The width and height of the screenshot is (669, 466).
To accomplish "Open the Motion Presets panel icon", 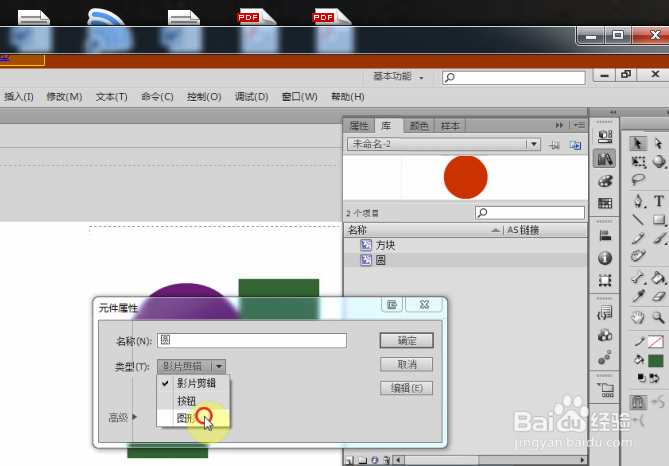I will (605, 357).
